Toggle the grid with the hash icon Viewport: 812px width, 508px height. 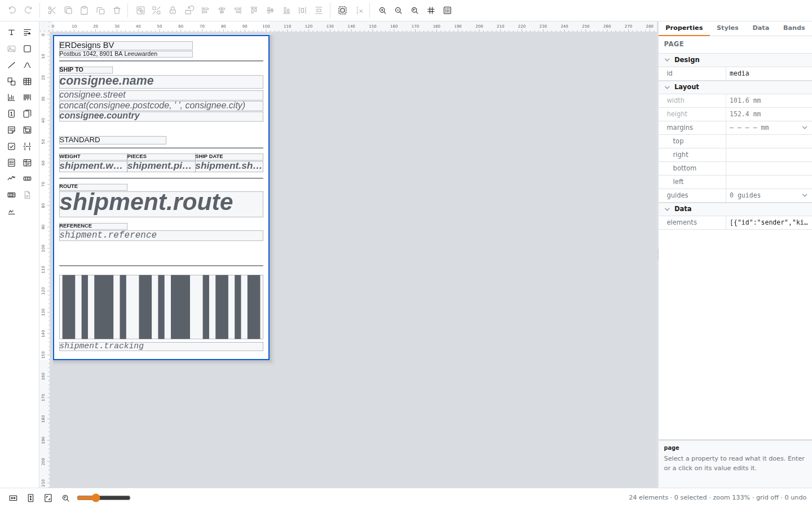pyautogui.click(x=431, y=11)
